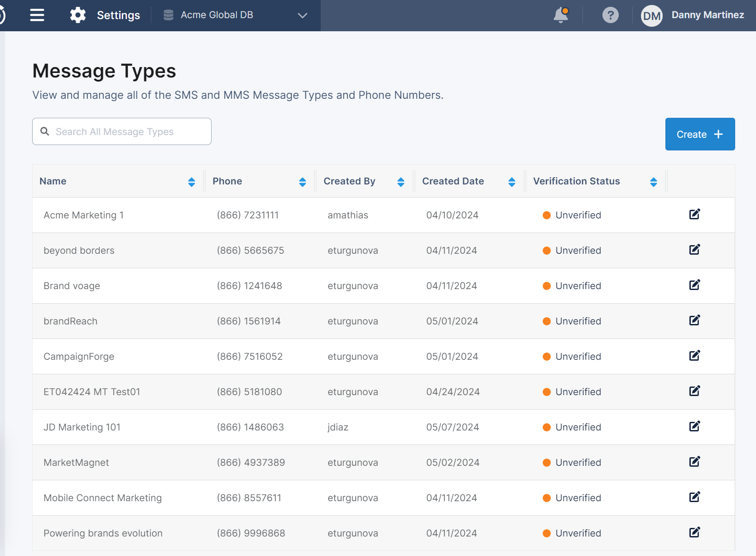
Task: Sort the table by Created Date column
Action: (x=512, y=182)
